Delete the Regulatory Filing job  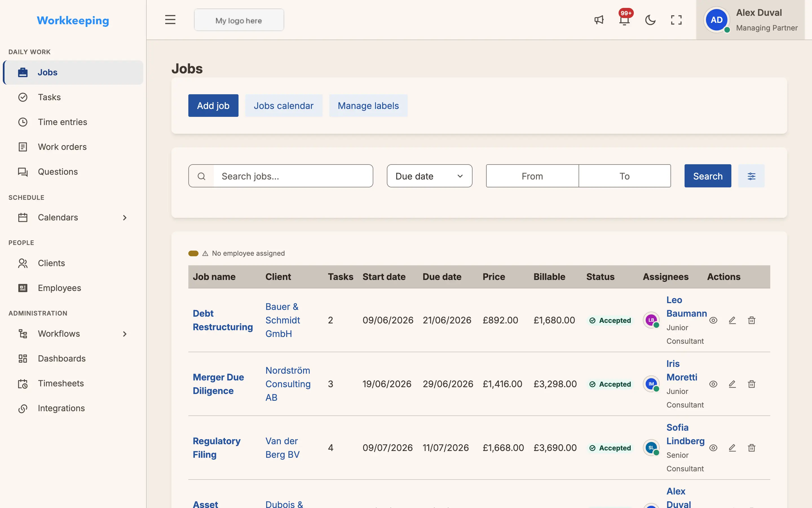pos(752,448)
